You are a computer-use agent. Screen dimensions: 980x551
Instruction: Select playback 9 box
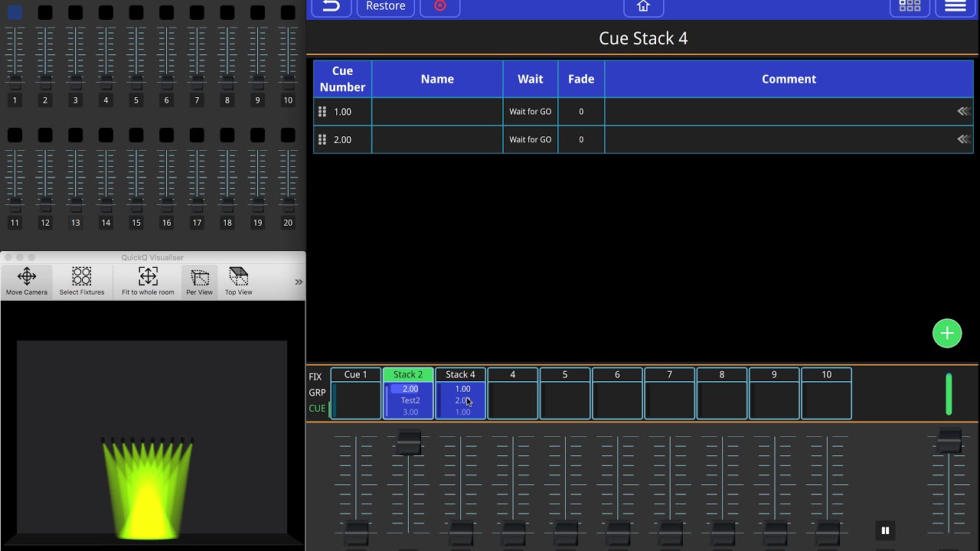tap(774, 393)
